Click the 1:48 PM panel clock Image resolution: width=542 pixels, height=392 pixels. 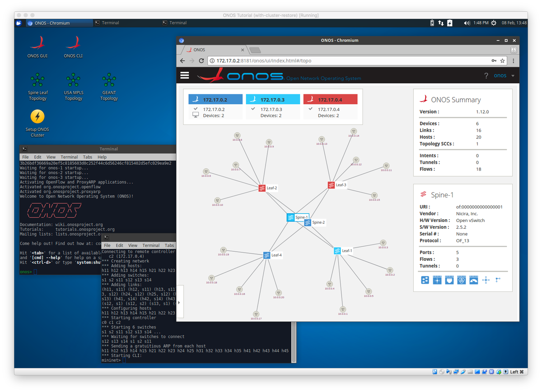point(481,23)
